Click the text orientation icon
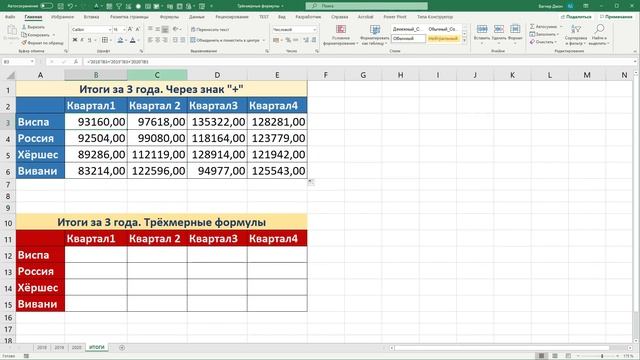This screenshot has height=360, width=640. click(x=176, y=29)
